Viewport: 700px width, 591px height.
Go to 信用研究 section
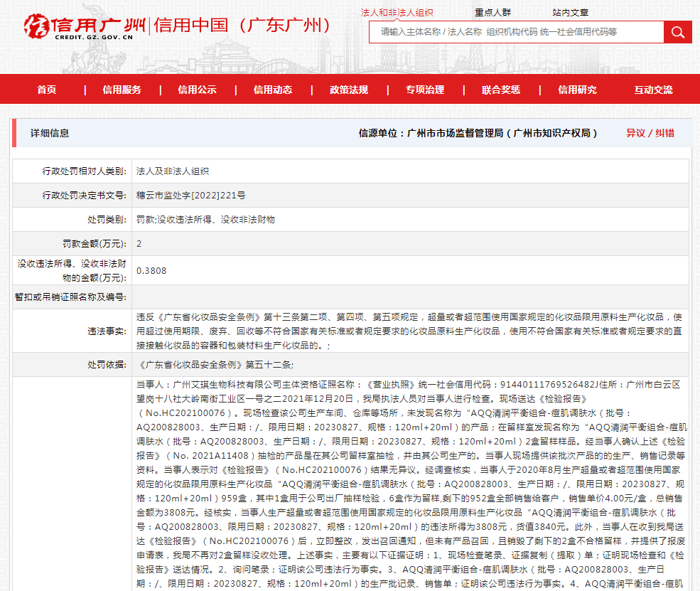click(x=577, y=90)
